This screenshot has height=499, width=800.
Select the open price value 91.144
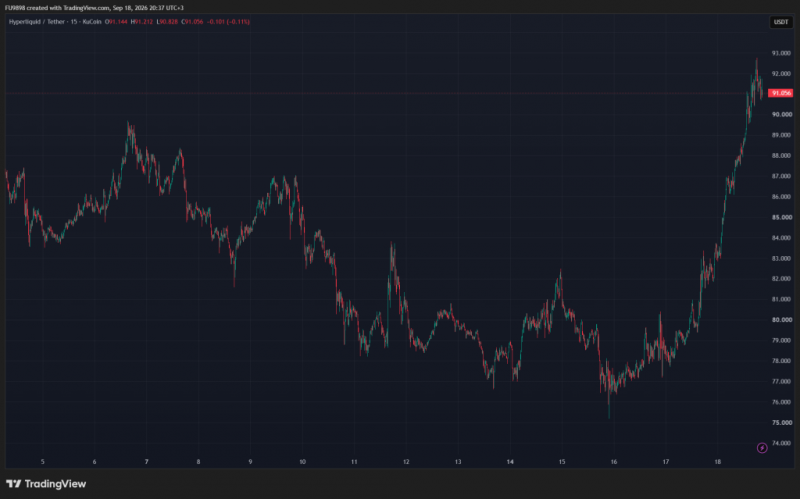click(x=116, y=22)
